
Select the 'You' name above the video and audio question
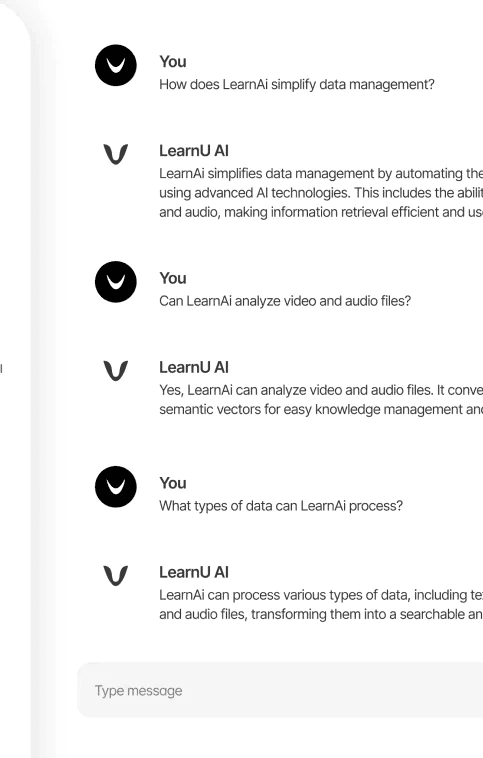coord(173,278)
